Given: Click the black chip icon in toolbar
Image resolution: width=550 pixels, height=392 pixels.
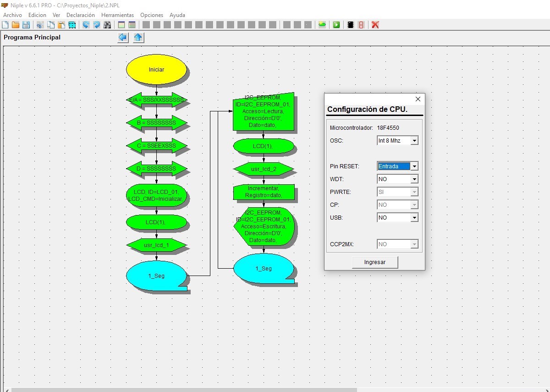Looking at the screenshot, I should pos(351,25).
